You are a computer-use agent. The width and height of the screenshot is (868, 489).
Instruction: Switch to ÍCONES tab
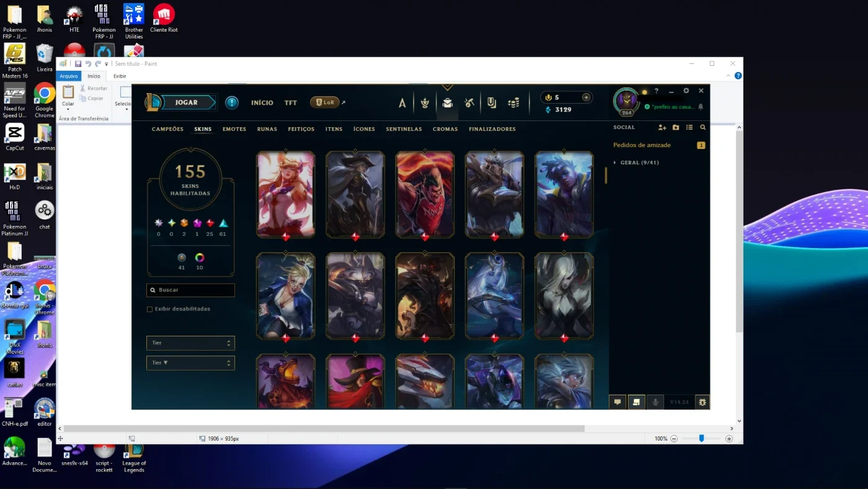[365, 129]
